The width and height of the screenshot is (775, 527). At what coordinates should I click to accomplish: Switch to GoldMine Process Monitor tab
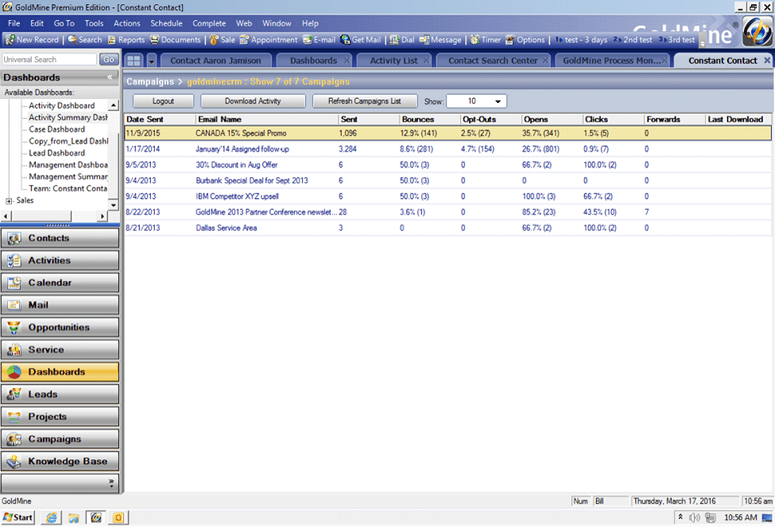tap(611, 60)
